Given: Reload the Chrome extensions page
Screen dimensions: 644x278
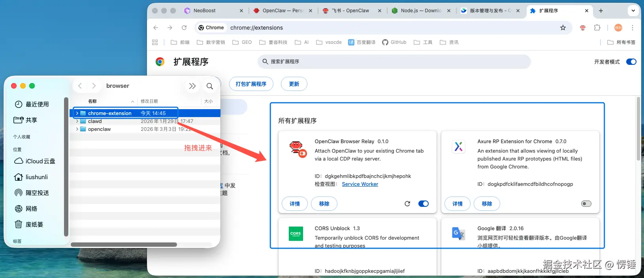Looking at the screenshot, I should click(184, 28).
